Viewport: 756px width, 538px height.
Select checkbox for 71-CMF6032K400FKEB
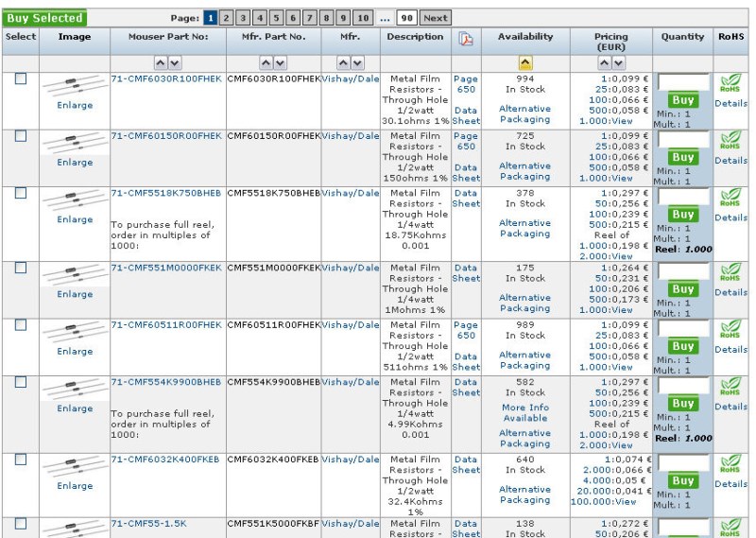pos(21,460)
